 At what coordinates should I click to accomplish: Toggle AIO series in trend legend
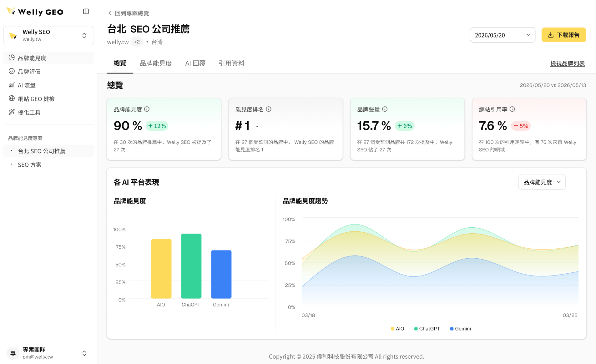point(397,329)
